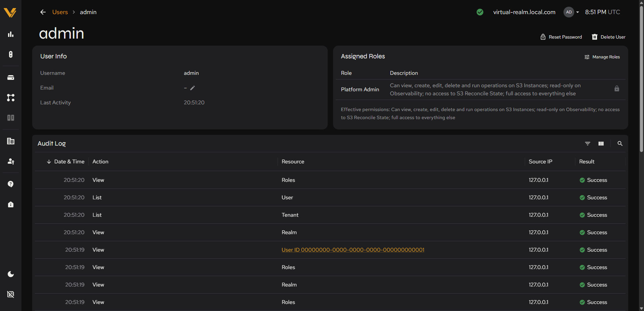Click Reset Password button

point(561,37)
